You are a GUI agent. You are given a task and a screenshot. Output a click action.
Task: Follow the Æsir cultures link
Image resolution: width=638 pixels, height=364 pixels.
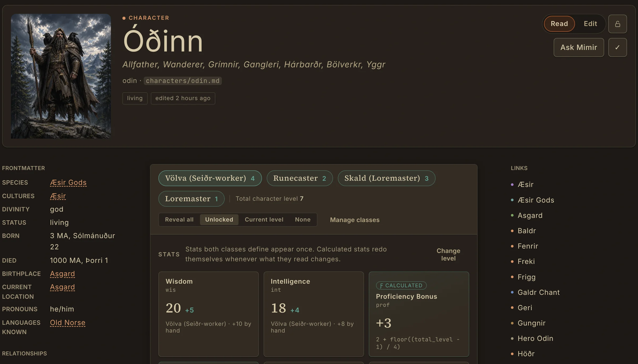[x=58, y=196]
